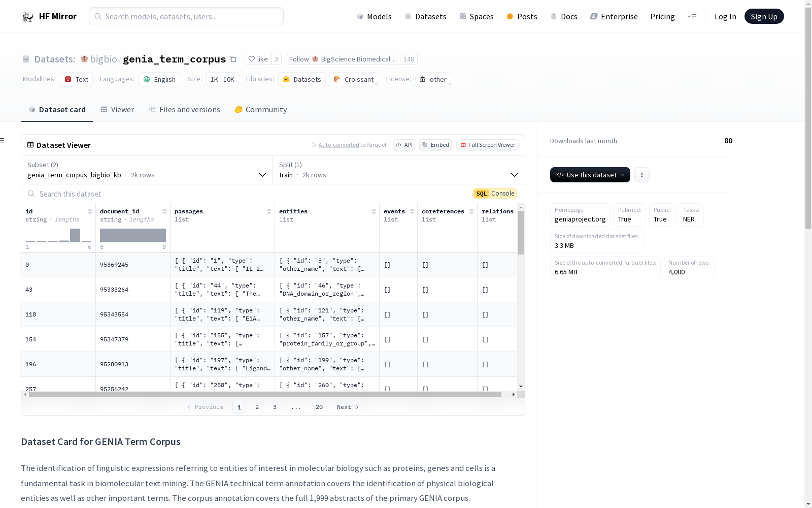Open Files and versions tab
812x508 pixels.
tap(184, 110)
